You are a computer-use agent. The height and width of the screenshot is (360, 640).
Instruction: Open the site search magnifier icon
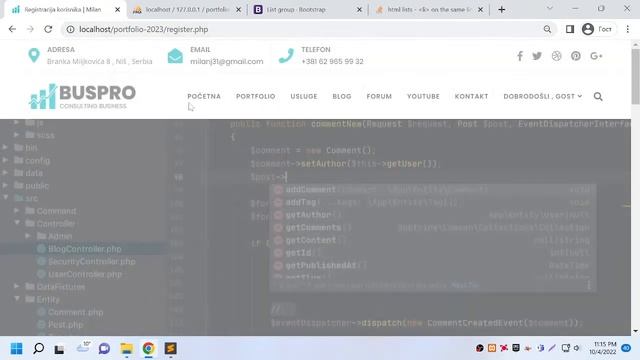tap(598, 97)
